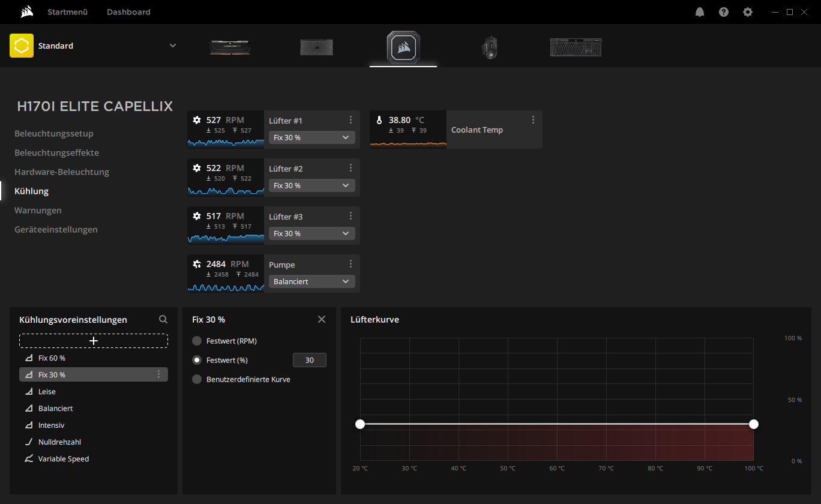Expand the Lüfter #2 preset dropdown
The image size is (821, 504).
coord(311,185)
